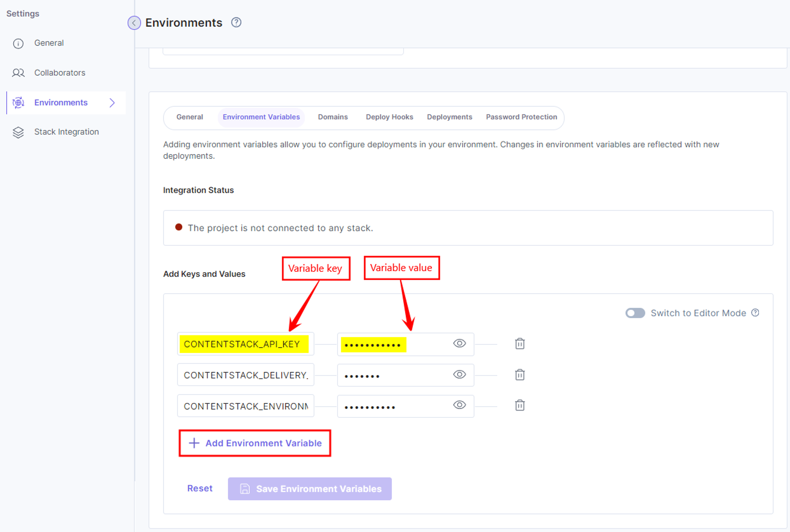Click the Environments globe icon in sidebar

pyautogui.click(x=18, y=102)
